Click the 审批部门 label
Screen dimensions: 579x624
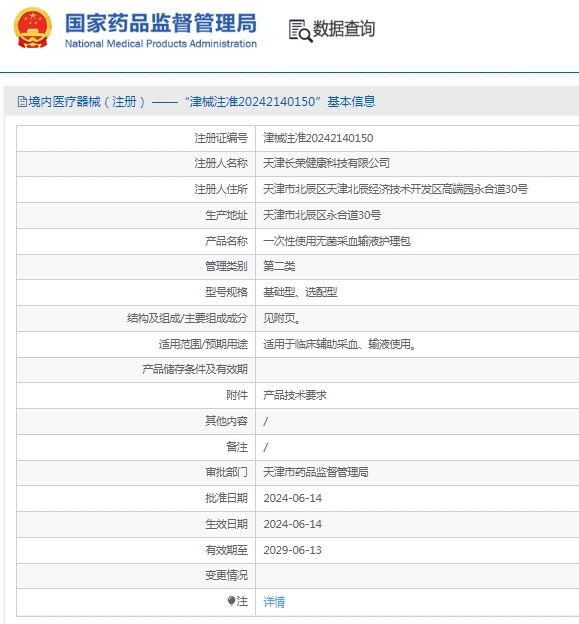tap(226, 472)
